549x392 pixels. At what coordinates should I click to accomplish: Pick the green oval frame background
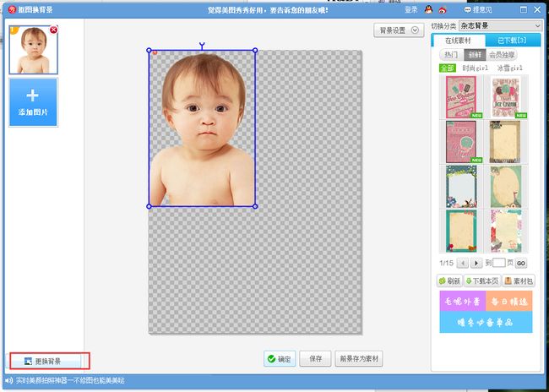(x=506, y=187)
